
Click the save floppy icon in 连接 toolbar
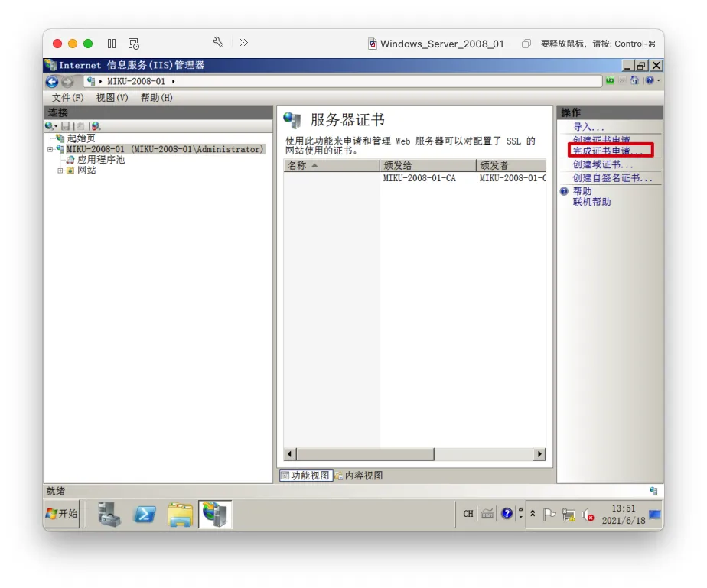(65, 126)
